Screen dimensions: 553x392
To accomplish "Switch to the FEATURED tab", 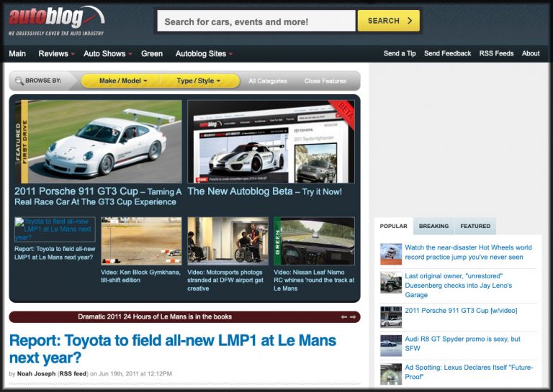I will click(475, 226).
